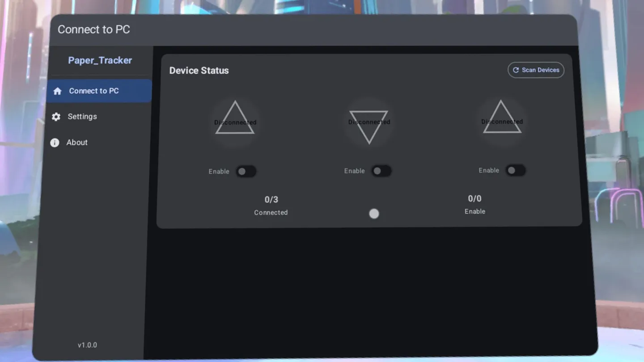
Task: Toggle Enable switch for the middle device
Action: click(x=381, y=171)
